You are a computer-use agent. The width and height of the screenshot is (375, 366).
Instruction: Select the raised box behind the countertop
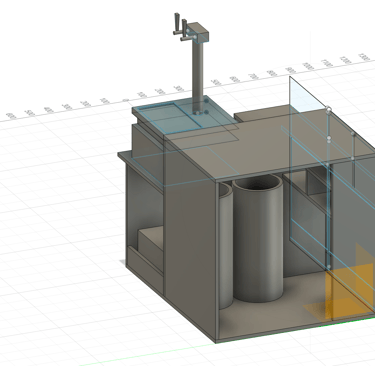[x=263, y=113]
